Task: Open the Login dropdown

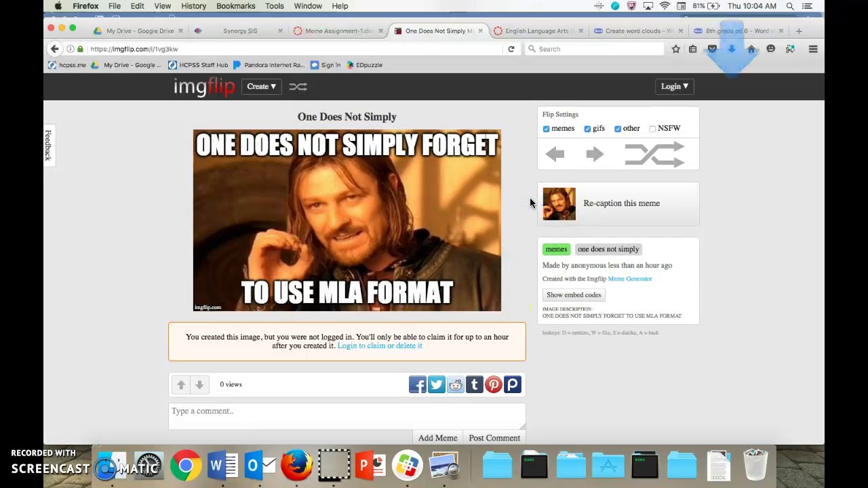Action: pos(675,87)
